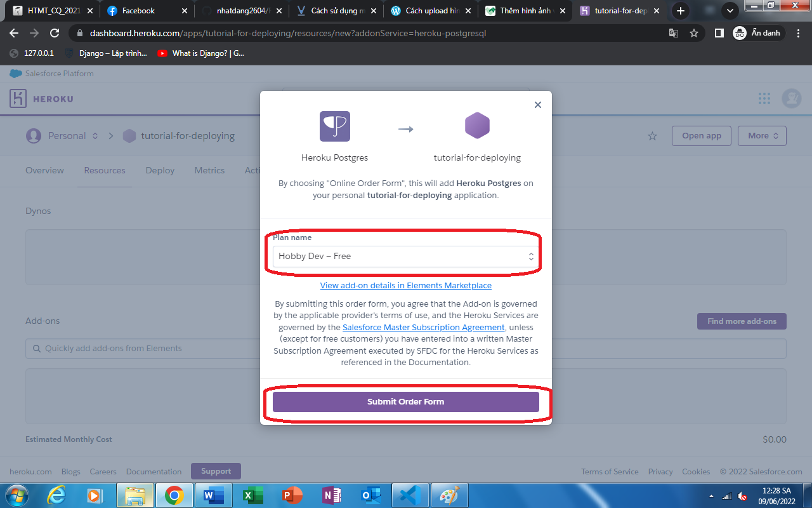Favorite the app with the star icon
Viewport: 812px width, 508px height.
(652, 136)
